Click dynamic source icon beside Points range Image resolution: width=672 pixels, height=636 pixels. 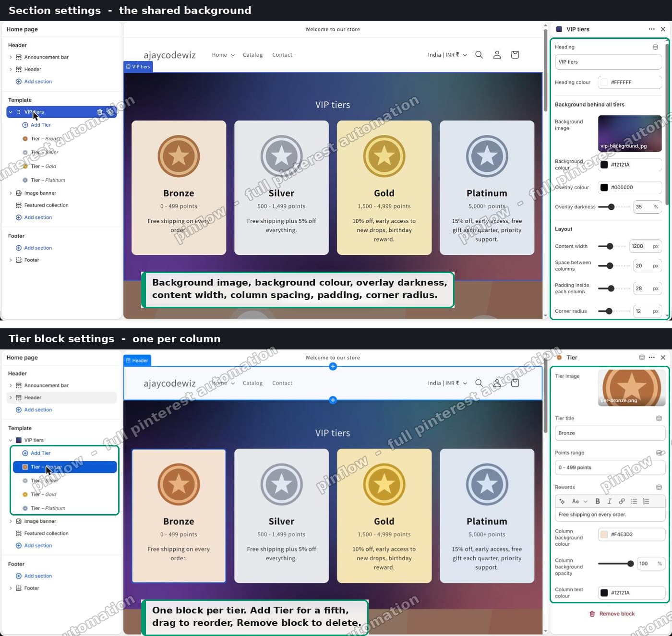tap(659, 453)
